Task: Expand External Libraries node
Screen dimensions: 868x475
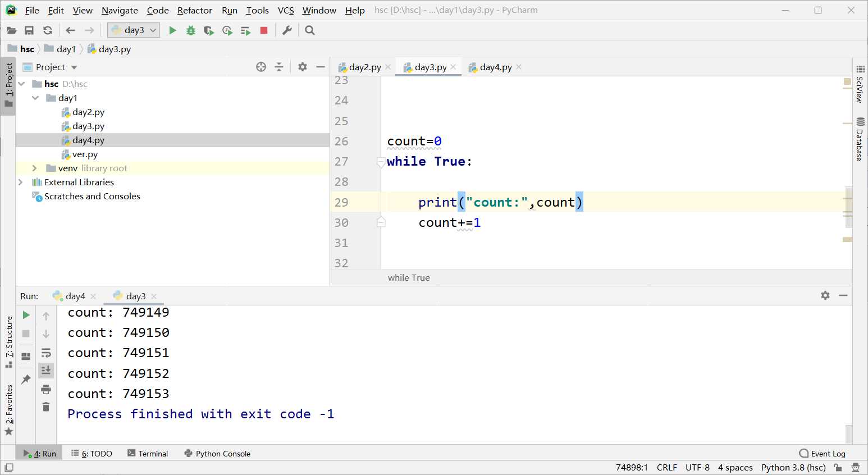Action: [x=21, y=182]
